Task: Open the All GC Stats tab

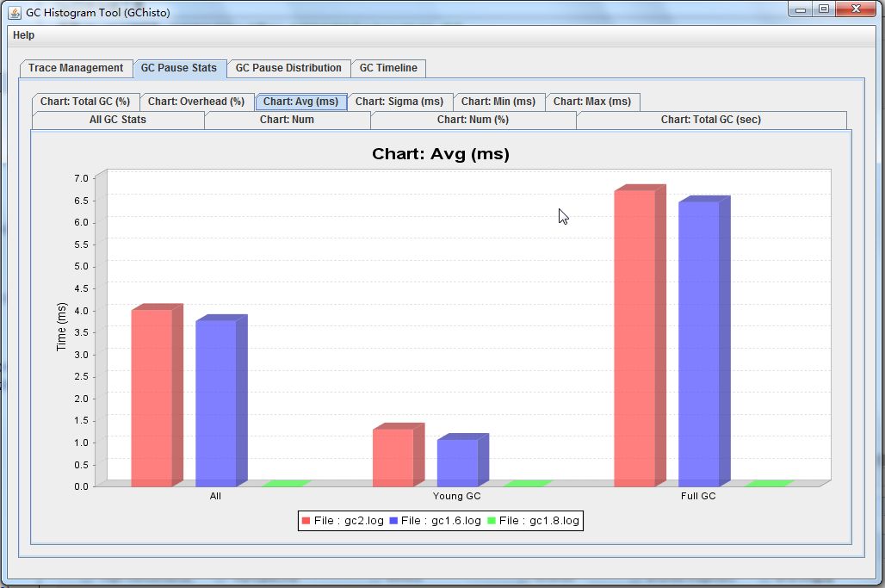Action: coord(118,120)
